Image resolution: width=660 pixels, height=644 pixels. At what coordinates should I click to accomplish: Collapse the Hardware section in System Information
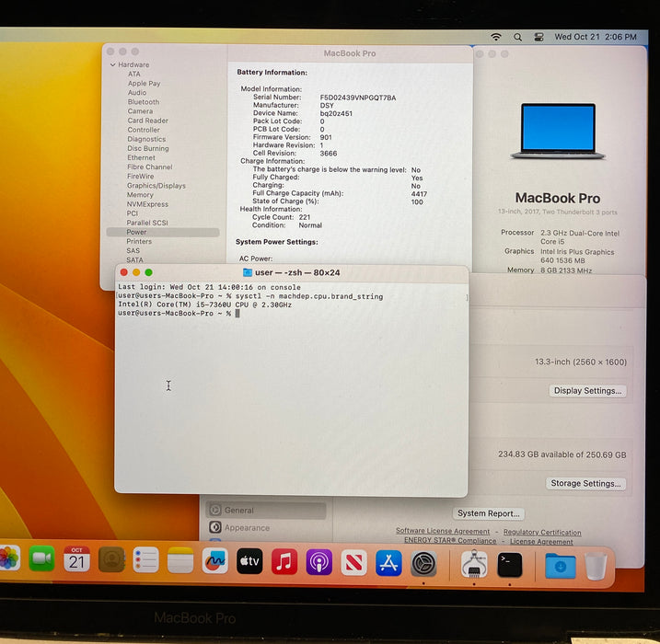click(x=113, y=64)
